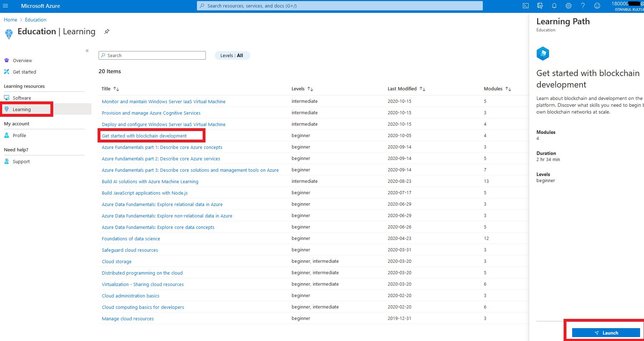Screen dimensions: 644x341
Task: Open Cloud Shell from the top bar
Action: pos(526,6)
